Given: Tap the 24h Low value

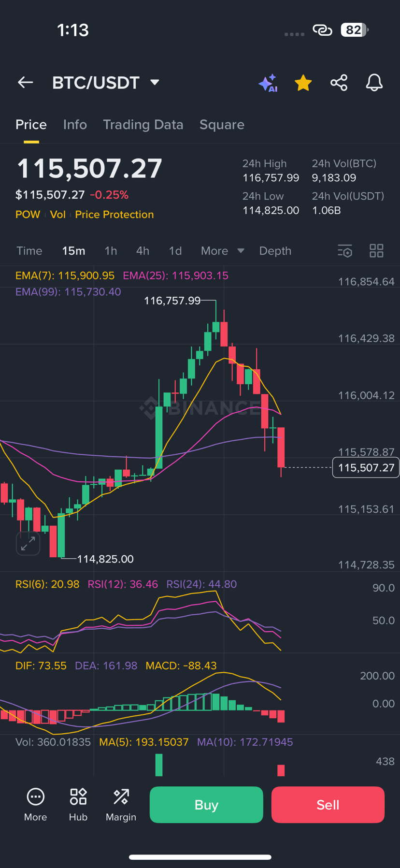Looking at the screenshot, I should [x=271, y=211].
